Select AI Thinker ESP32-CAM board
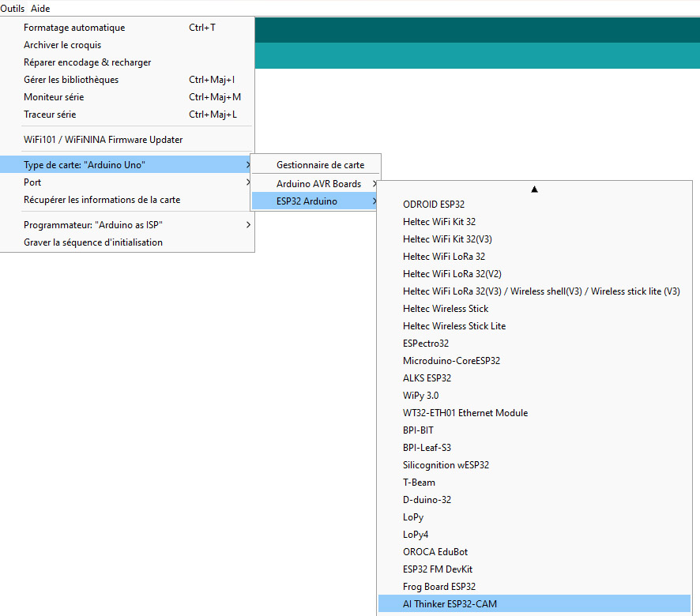This screenshot has height=616, width=700. point(534,604)
